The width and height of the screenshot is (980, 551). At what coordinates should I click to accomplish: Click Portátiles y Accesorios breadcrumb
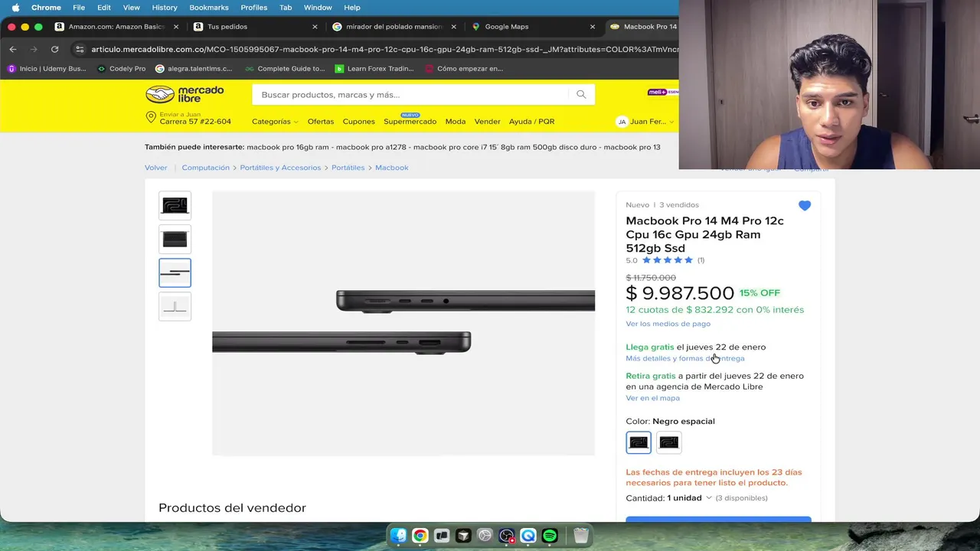coord(281,168)
